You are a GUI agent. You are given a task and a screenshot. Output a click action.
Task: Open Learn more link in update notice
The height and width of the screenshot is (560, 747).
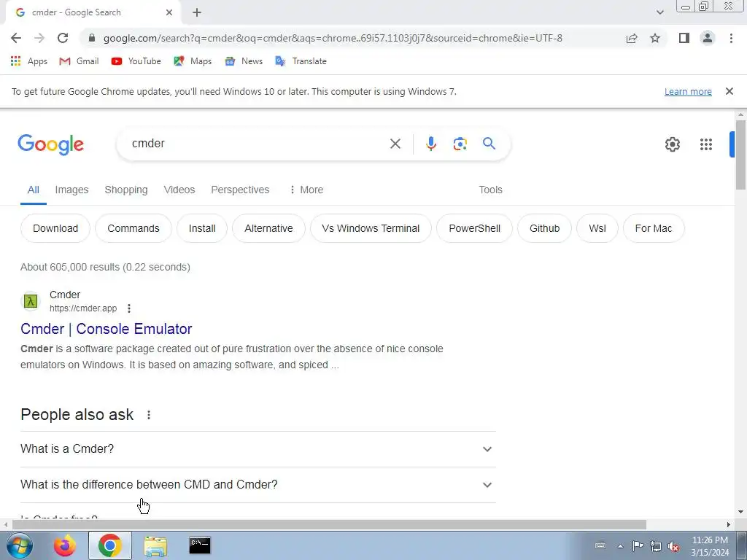688,91
